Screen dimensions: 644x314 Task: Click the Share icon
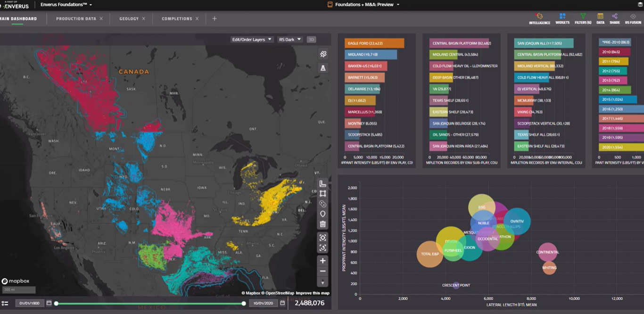pos(615,17)
